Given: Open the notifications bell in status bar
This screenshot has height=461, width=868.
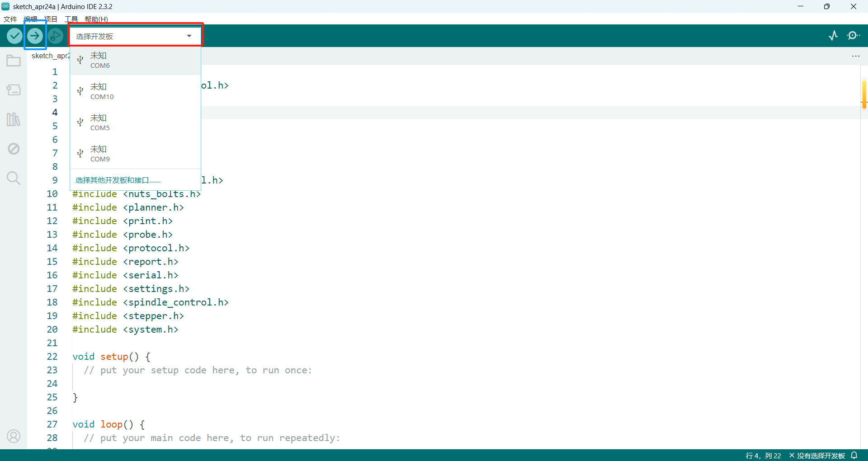Looking at the screenshot, I should pyautogui.click(x=854, y=455).
